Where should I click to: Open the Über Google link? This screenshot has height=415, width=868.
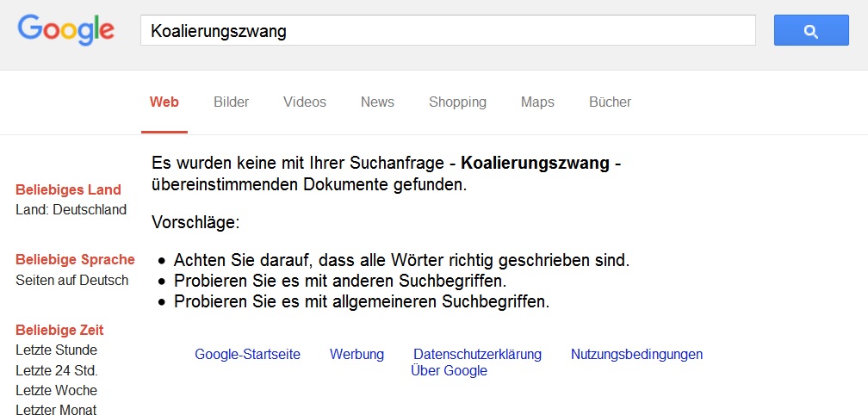449,371
